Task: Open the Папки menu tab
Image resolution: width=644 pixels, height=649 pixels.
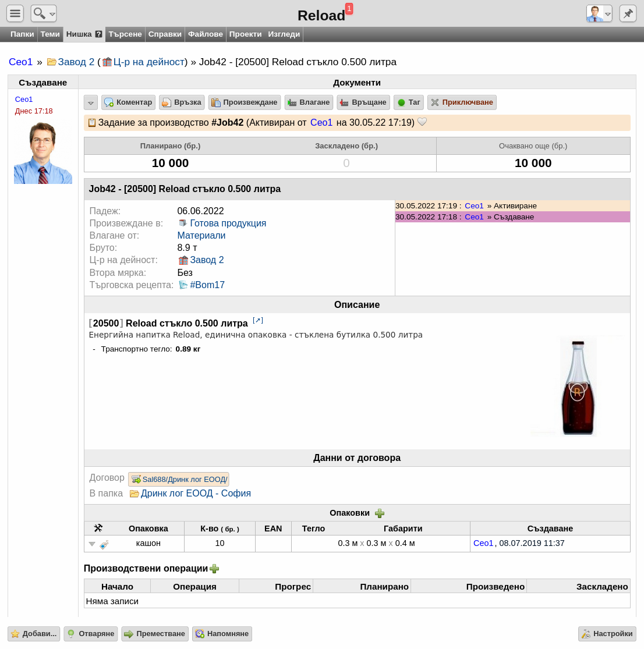Action: coord(22,34)
